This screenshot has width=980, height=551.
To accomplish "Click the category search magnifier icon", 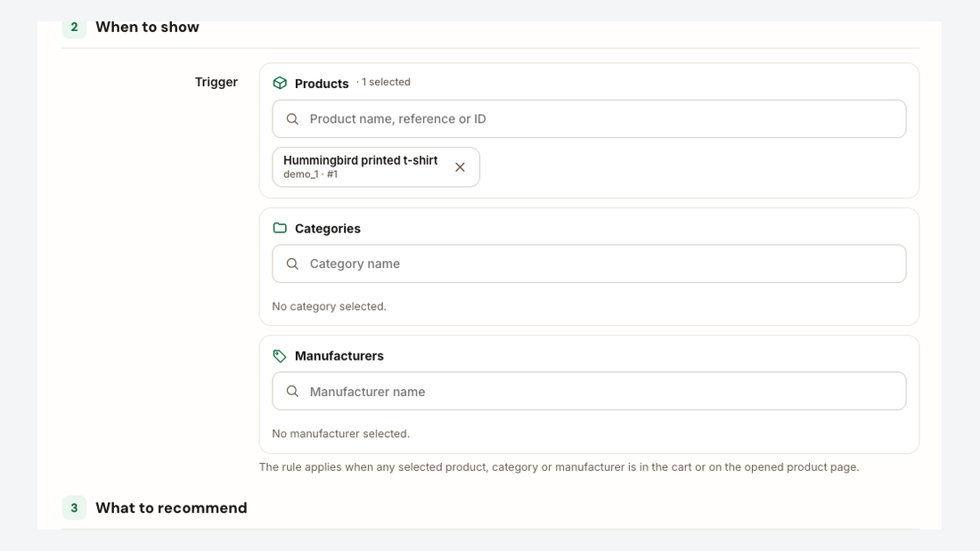I will pyautogui.click(x=292, y=263).
